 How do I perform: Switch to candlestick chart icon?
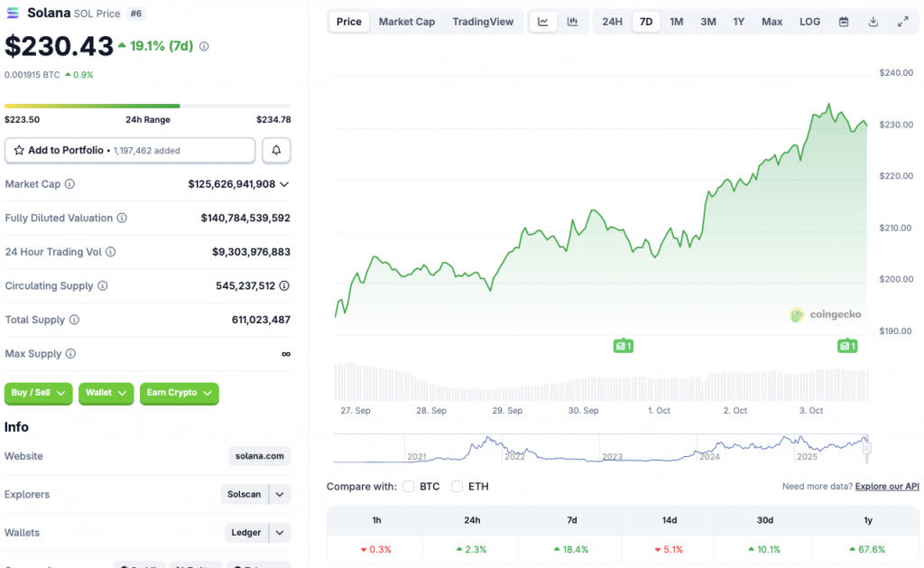tap(572, 22)
